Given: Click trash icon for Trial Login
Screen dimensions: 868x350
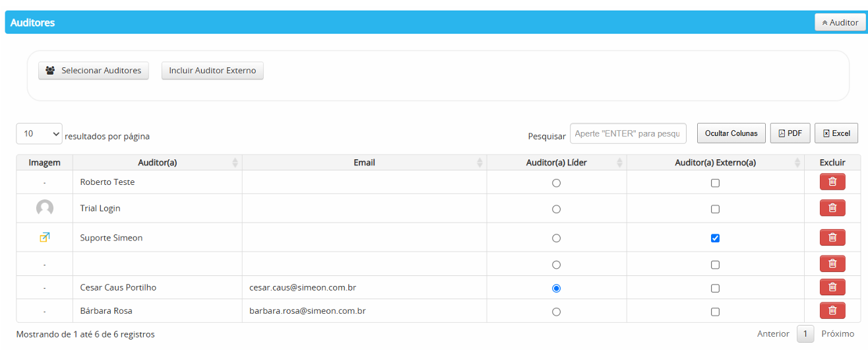Looking at the screenshot, I should point(832,208).
